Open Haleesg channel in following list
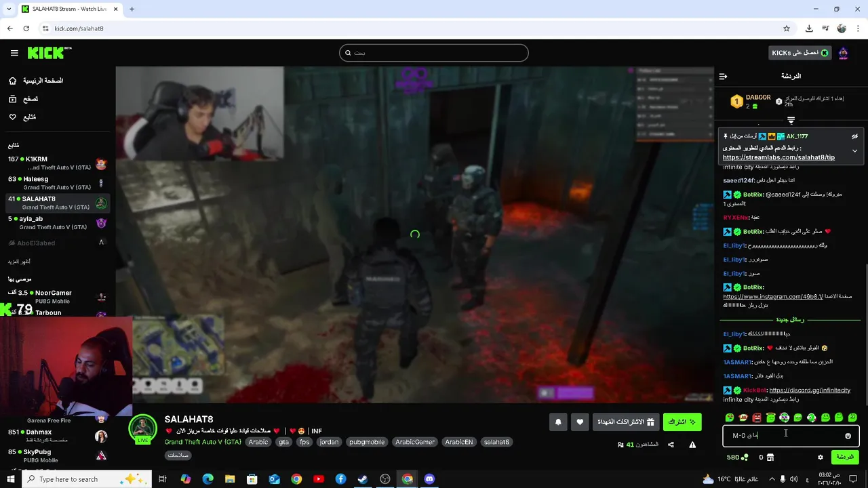 (x=57, y=183)
